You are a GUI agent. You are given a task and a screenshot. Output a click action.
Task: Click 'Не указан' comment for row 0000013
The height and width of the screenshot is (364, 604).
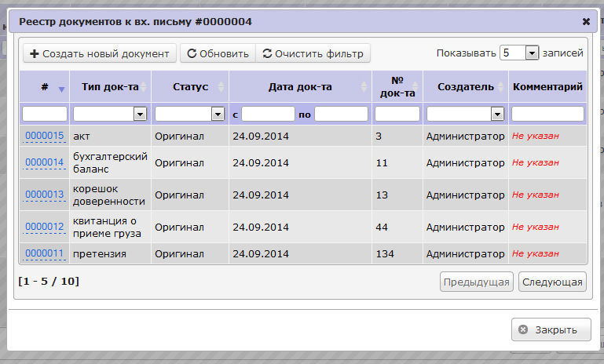tap(536, 195)
